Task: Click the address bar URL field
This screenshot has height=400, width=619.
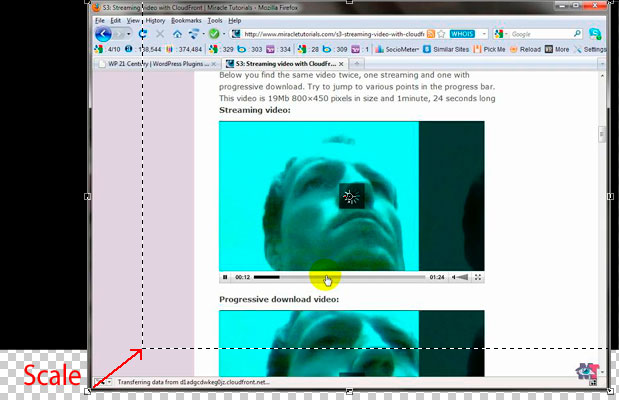Action: coord(334,34)
